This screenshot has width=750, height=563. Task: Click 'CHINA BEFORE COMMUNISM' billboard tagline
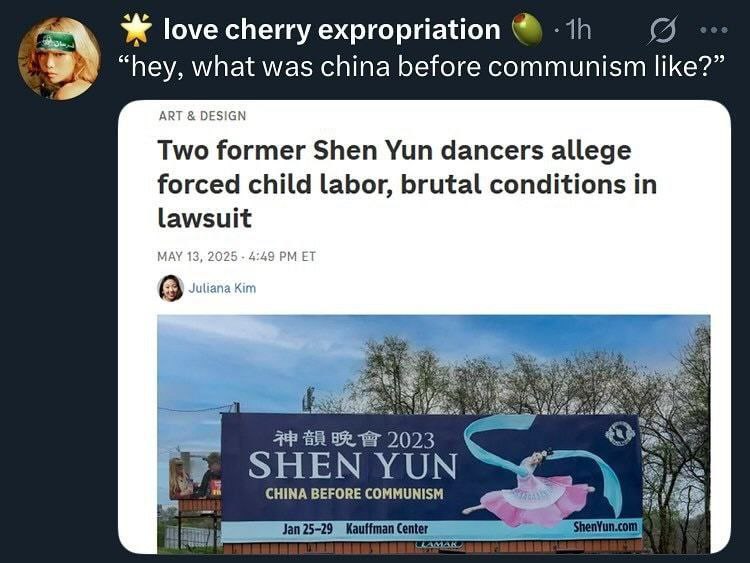click(x=354, y=493)
